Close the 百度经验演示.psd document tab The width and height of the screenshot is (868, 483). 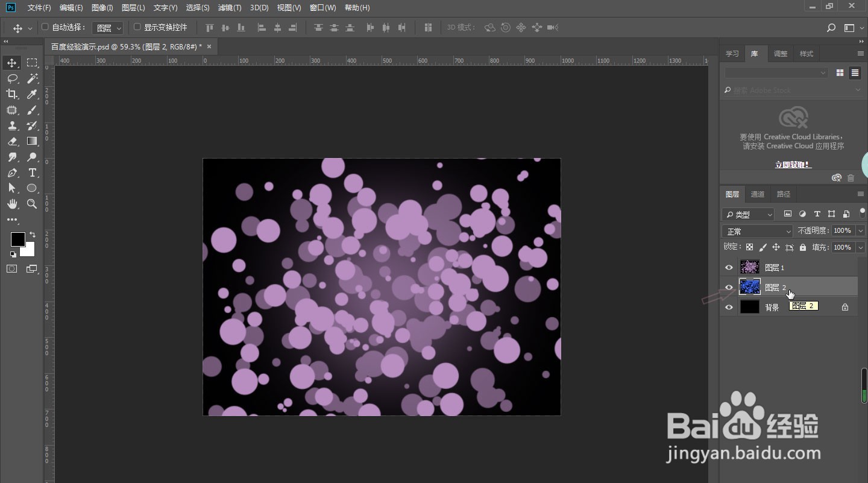click(209, 46)
